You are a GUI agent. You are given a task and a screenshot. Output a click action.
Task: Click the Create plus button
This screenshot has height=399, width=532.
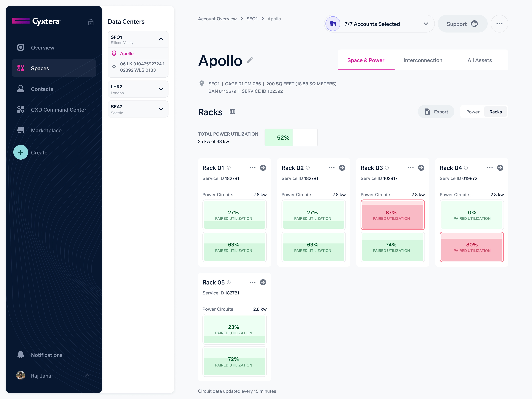click(x=21, y=152)
